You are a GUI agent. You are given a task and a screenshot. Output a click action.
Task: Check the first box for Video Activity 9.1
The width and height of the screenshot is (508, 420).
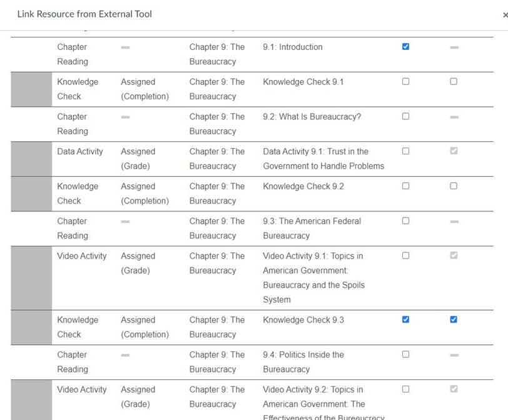pyautogui.click(x=405, y=256)
